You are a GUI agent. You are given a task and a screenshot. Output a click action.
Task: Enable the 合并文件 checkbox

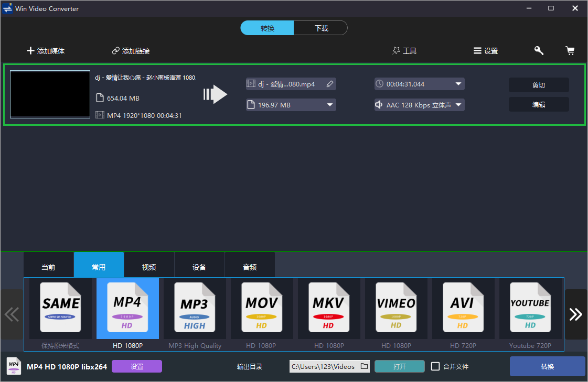tap(435, 366)
